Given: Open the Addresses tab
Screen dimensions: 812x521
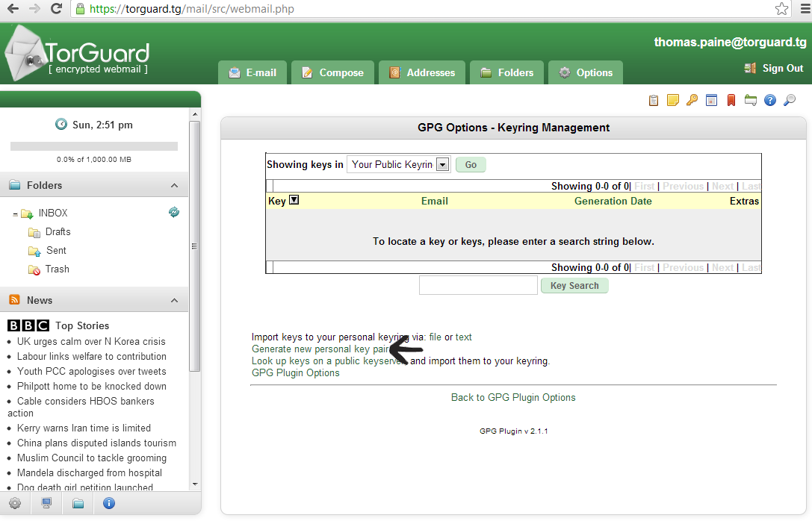Looking at the screenshot, I should click(422, 72).
